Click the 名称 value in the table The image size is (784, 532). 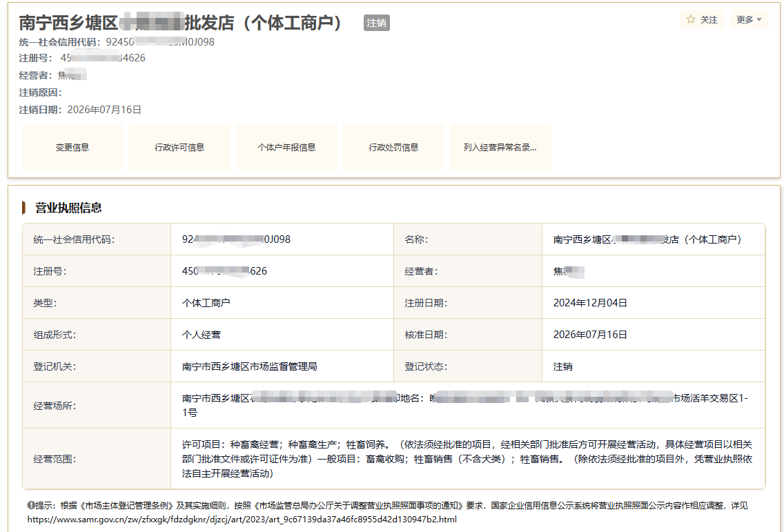[x=647, y=239]
